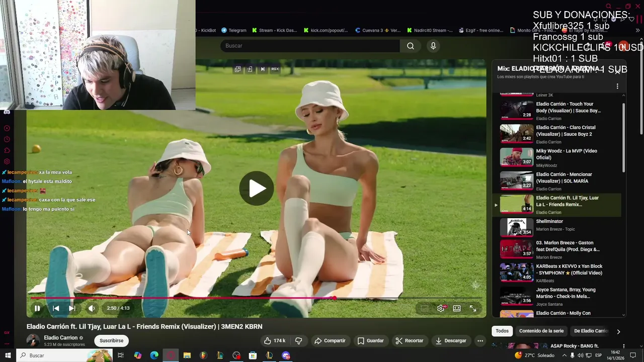Click the YouTube search magnifier button

point(411,46)
